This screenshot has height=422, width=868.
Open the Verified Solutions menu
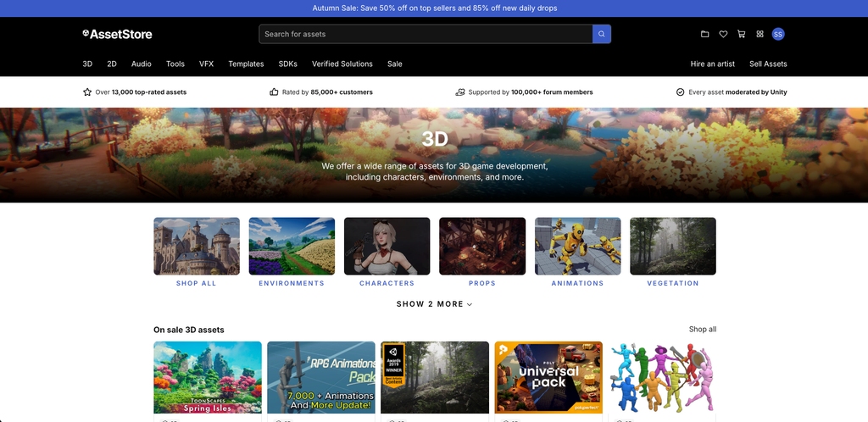point(342,64)
